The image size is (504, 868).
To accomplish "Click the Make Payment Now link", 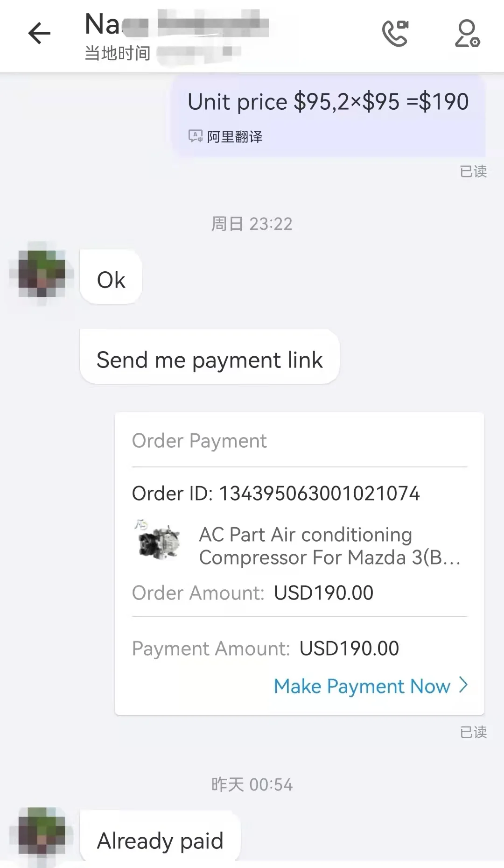I will pyautogui.click(x=362, y=686).
